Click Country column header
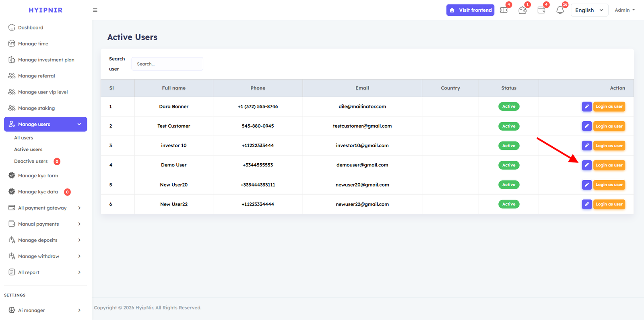 tap(450, 88)
